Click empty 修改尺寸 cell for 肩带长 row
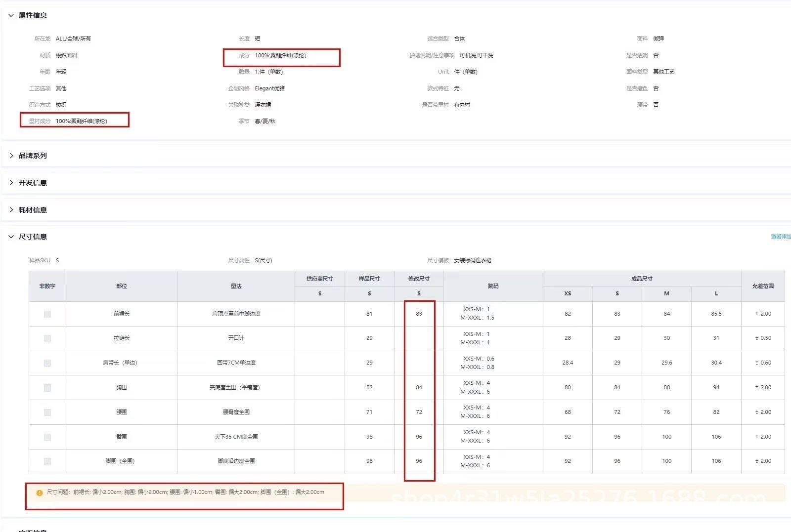791x532 pixels. (x=419, y=363)
